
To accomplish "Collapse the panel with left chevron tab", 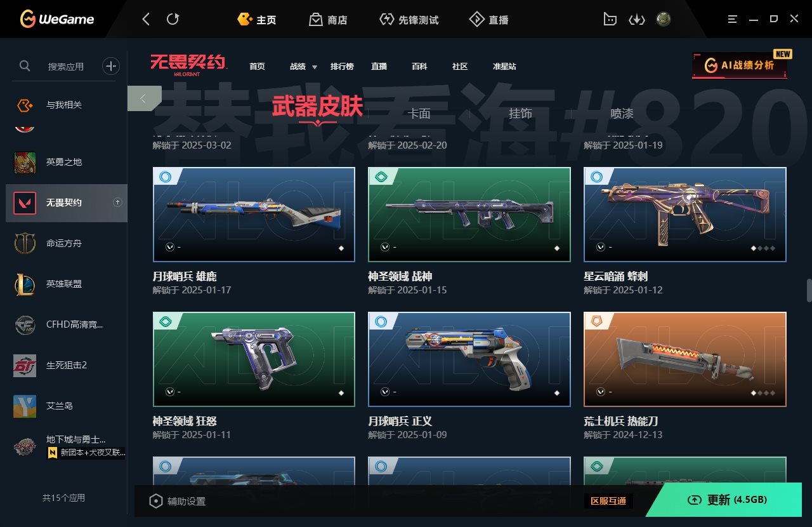I will pyautogui.click(x=144, y=98).
